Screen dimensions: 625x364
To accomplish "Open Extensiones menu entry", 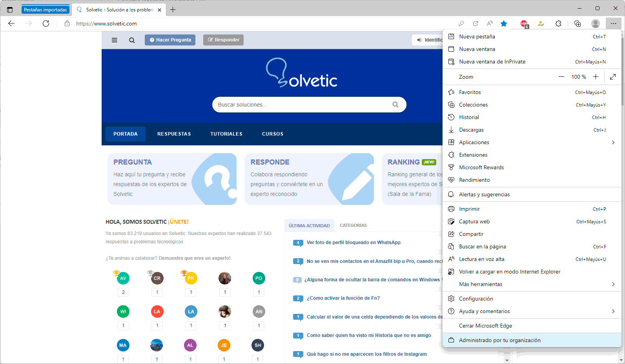I will click(x=532, y=155).
